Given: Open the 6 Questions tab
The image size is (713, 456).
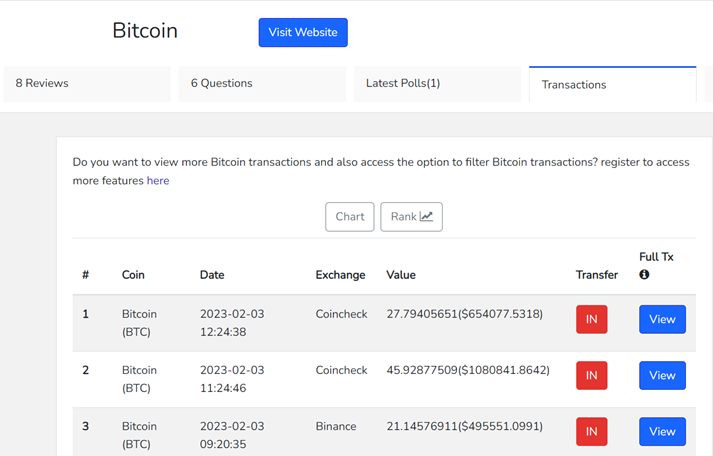Looking at the screenshot, I should pos(262,84).
